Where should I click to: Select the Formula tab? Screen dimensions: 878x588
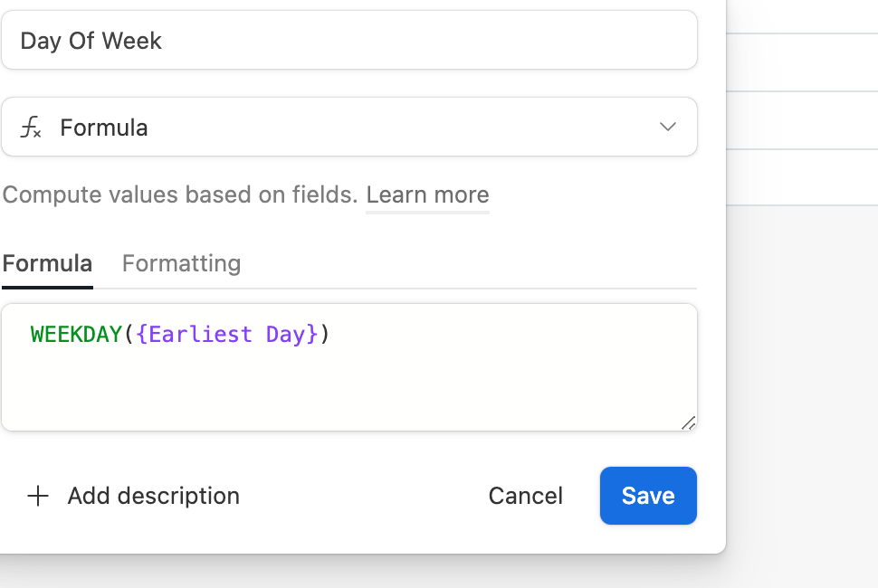click(48, 263)
